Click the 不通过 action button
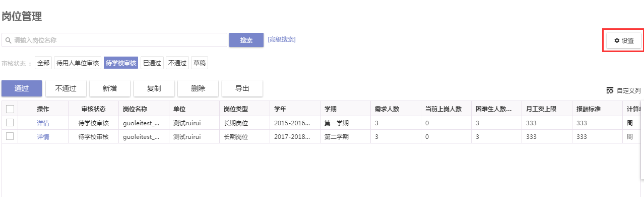Screen dimensions: 644x197 66,88
